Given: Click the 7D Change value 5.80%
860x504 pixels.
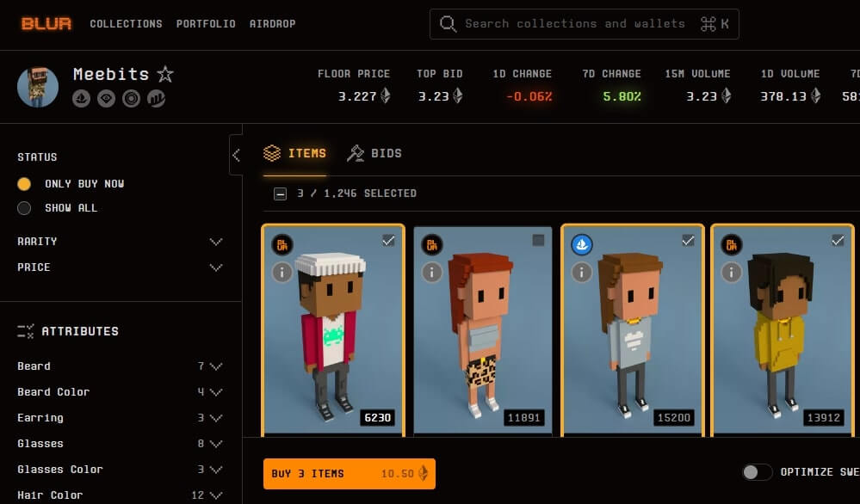Looking at the screenshot, I should (622, 96).
